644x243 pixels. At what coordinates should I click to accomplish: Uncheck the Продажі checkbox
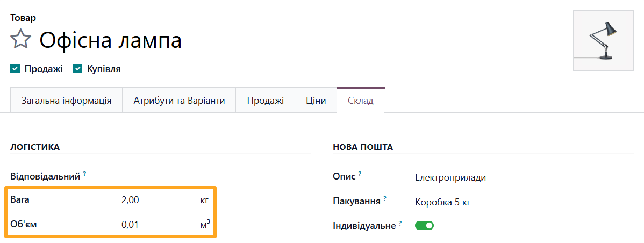tap(15, 69)
